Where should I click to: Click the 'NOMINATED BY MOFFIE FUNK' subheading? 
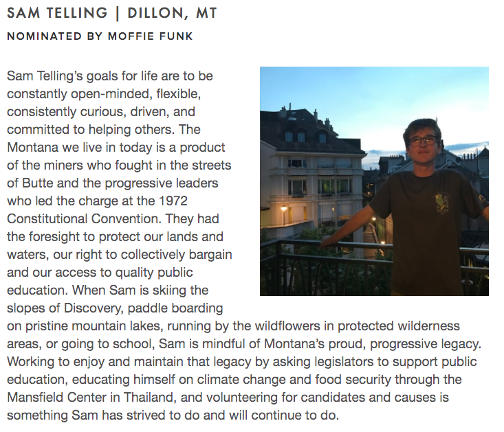coord(100,36)
